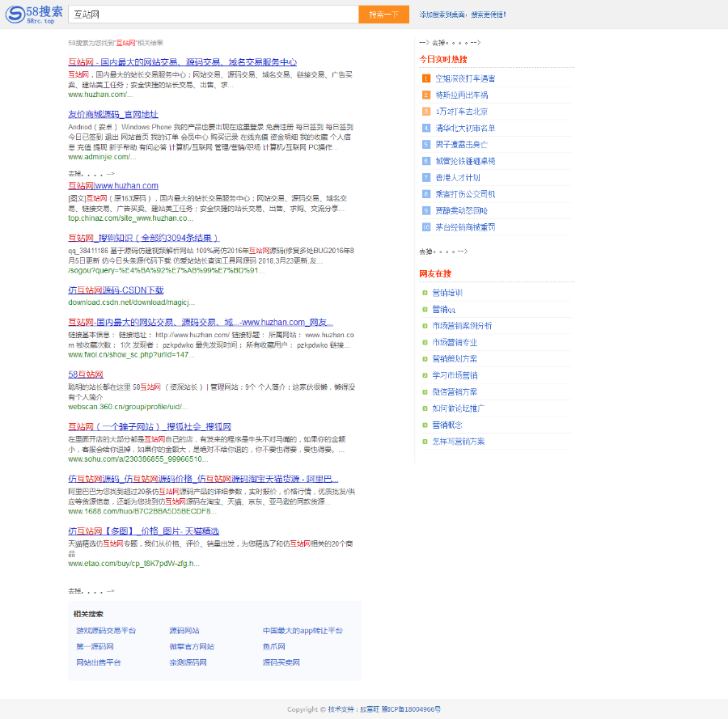Image resolution: width=728 pixels, height=719 pixels.
Task: Open the 58互站网 result
Action: [86, 374]
